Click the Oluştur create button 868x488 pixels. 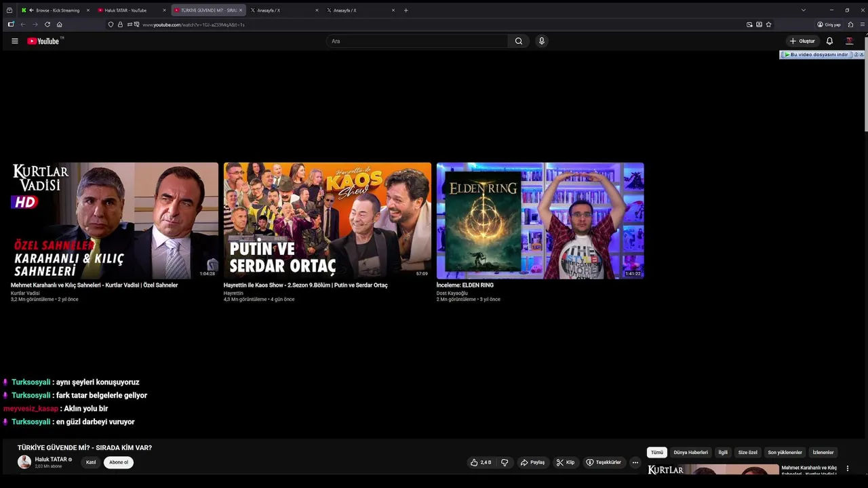(802, 41)
